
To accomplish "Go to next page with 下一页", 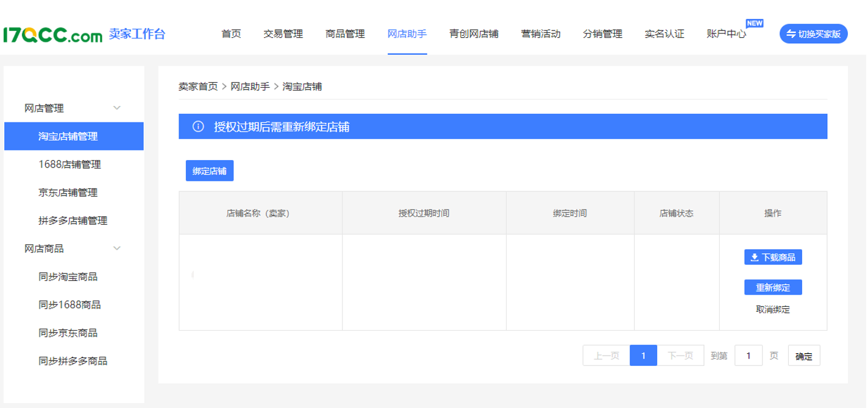I will pyautogui.click(x=680, y=356).
